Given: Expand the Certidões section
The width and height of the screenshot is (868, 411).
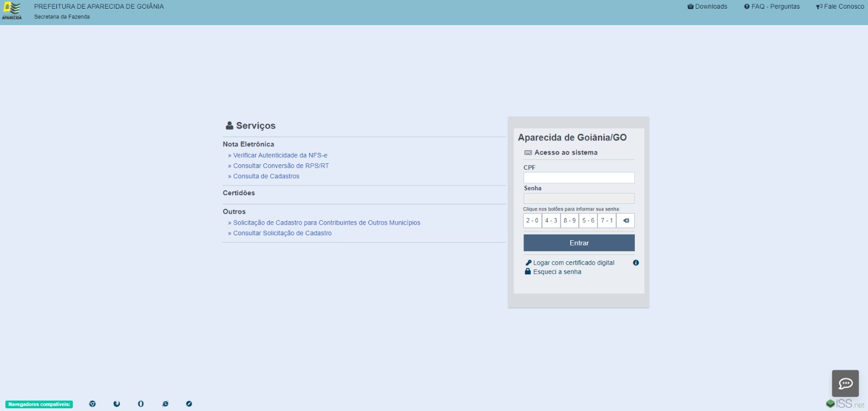Looking at the screenshot, I should 239,193.
